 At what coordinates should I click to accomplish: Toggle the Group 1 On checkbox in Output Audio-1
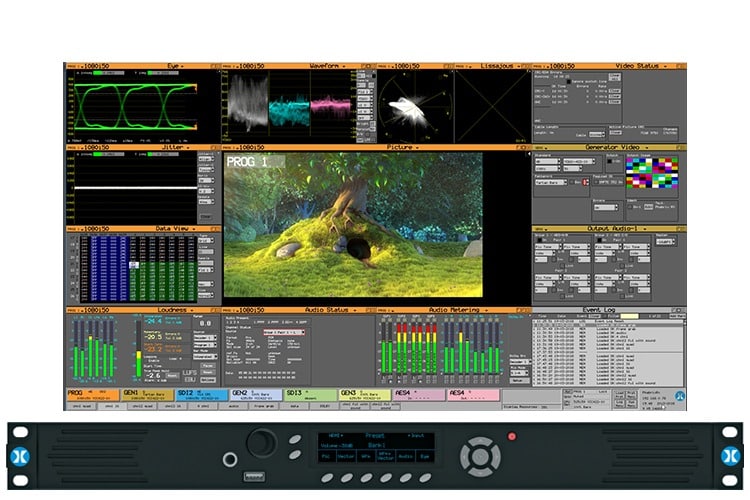[539, 240]
